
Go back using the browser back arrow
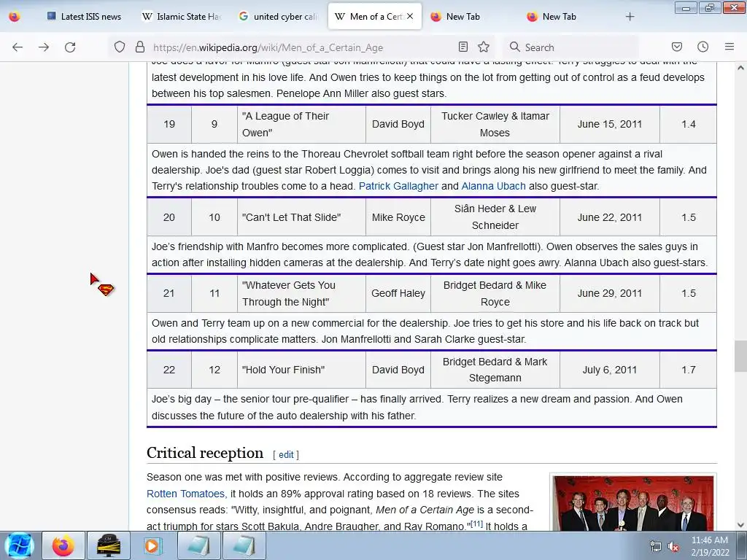click(x=18, y=47)
